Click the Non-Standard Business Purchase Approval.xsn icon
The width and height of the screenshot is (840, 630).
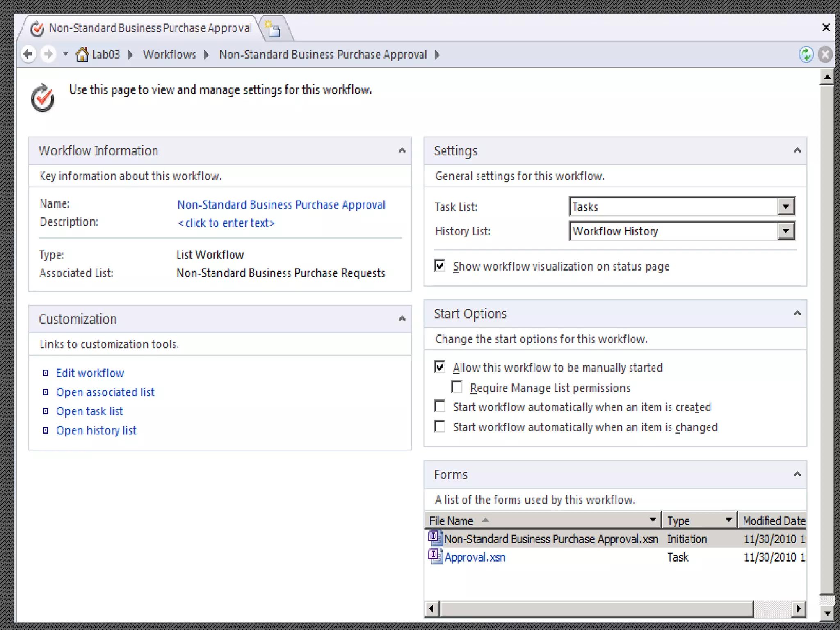click(x=435, y=538)
